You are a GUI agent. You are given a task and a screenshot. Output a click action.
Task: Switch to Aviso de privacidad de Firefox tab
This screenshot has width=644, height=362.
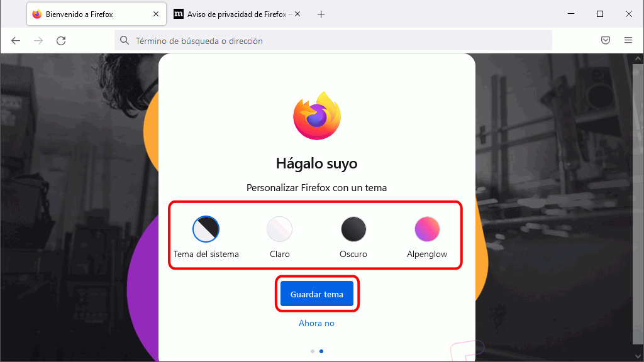[237, 14]
